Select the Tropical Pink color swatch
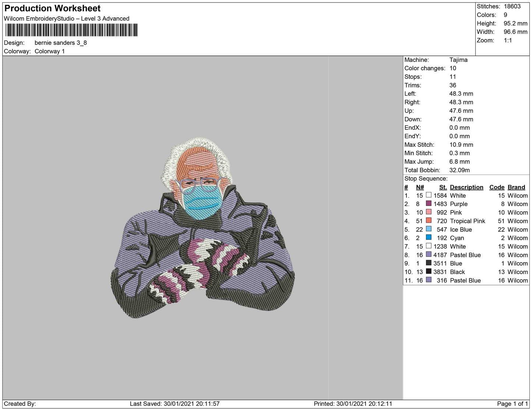Viewport: 532px width, 409px height. (429, 221)
